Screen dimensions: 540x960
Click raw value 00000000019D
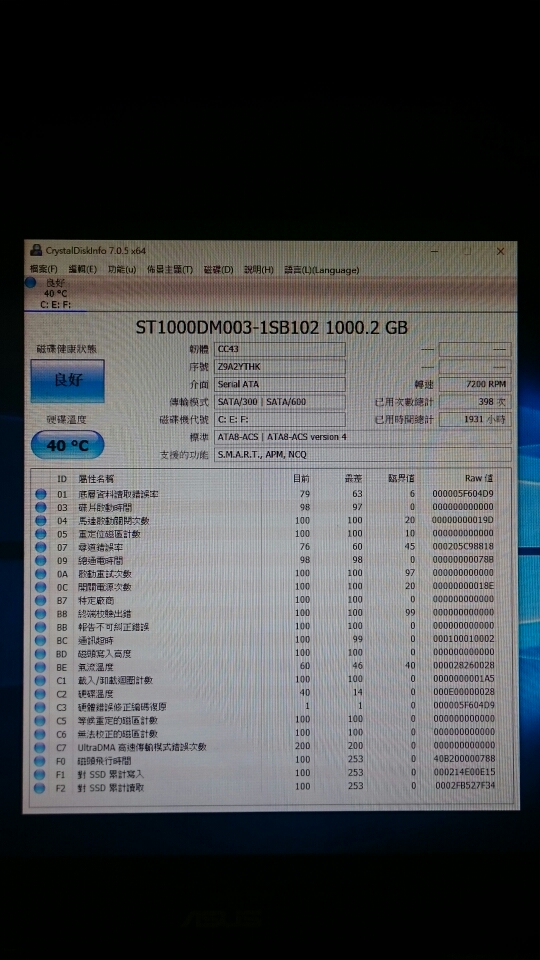coord(463,520)
